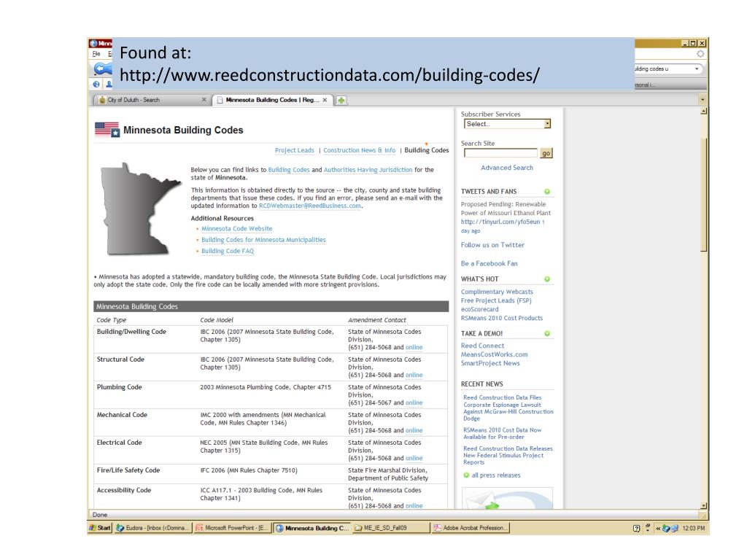Close the Minnesota Building Codes tab
Viewport: 747px width, 560px height.
pyautogui.click(x=325, y=100)
